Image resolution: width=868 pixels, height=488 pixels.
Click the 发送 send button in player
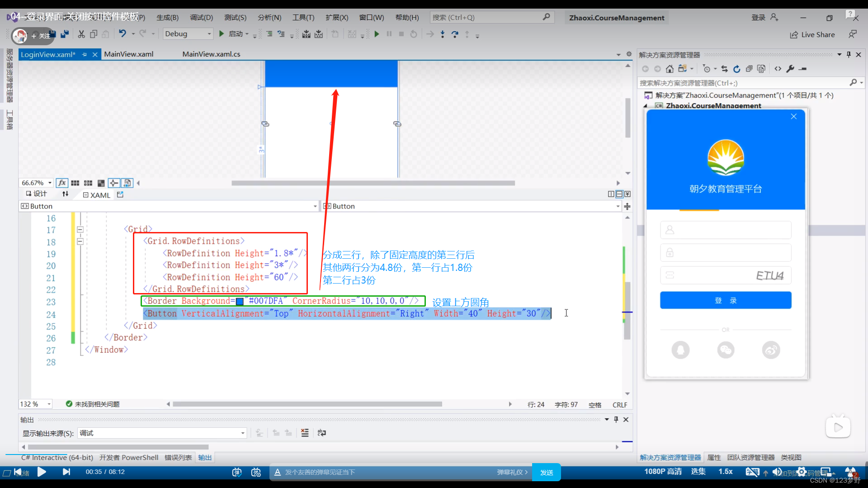[x=547, y=472]
